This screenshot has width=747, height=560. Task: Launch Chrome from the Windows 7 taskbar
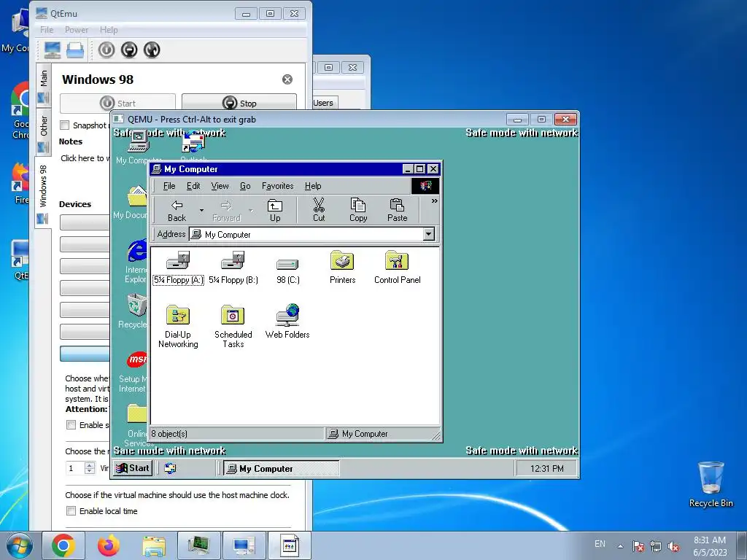tap(63, 545)
